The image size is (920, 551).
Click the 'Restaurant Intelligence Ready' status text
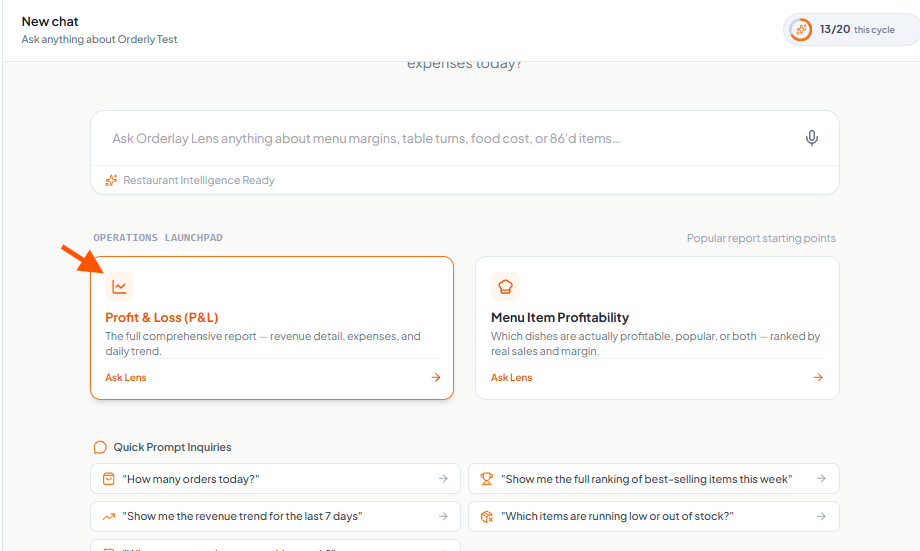coord(199,180)
